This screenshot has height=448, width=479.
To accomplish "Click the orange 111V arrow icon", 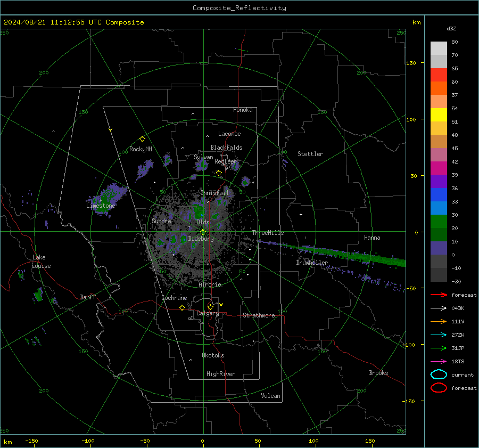I will (x=439, y=321).
